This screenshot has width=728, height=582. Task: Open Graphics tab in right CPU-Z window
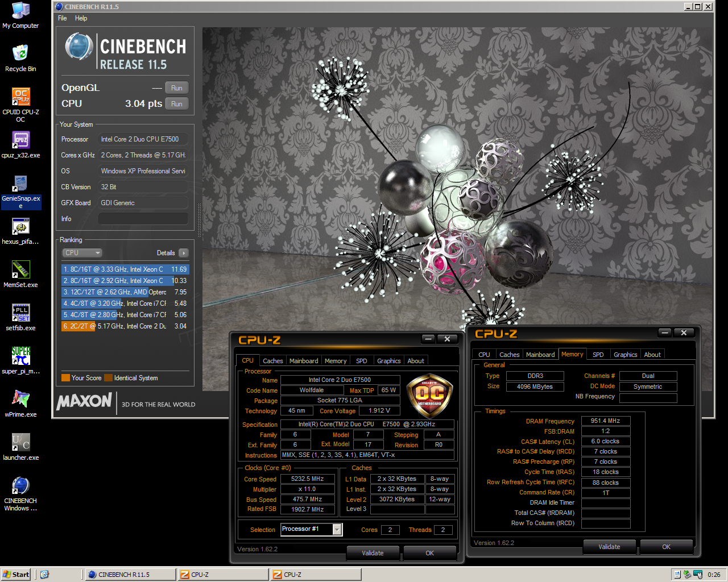(x=626, y=355)
